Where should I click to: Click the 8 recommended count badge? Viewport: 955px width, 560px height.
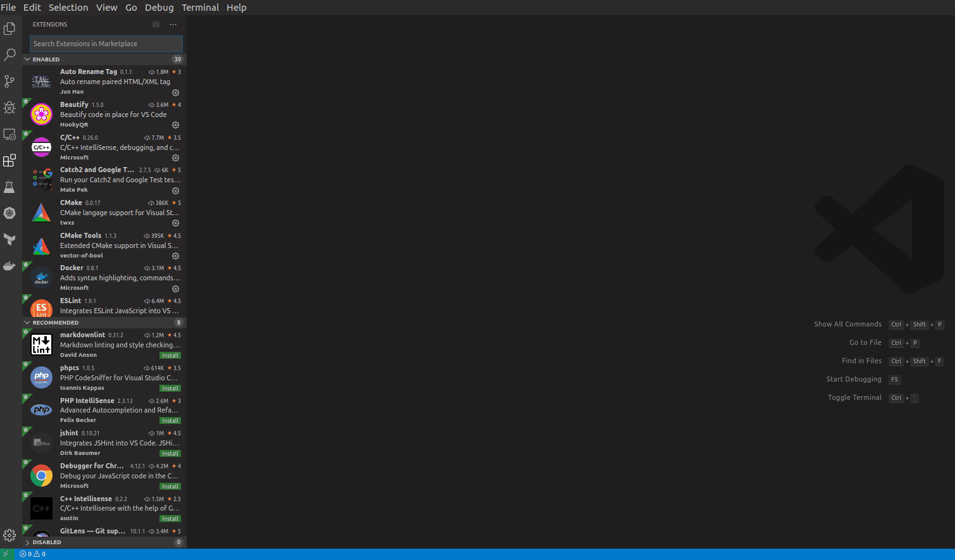(178, 323)
